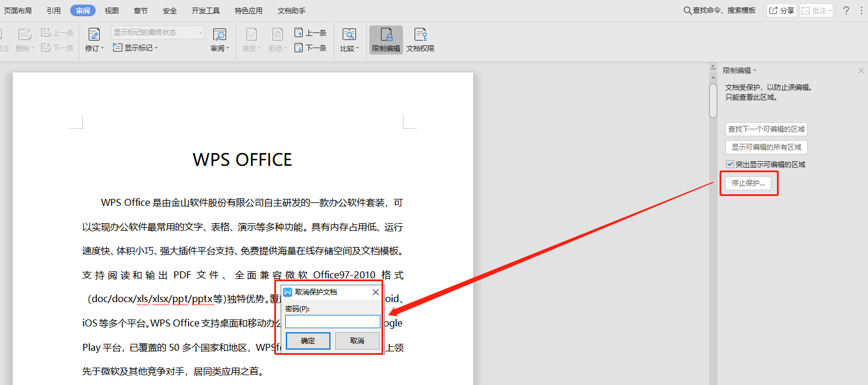Open the 开发工具 tab

click(x=206, y=10)
